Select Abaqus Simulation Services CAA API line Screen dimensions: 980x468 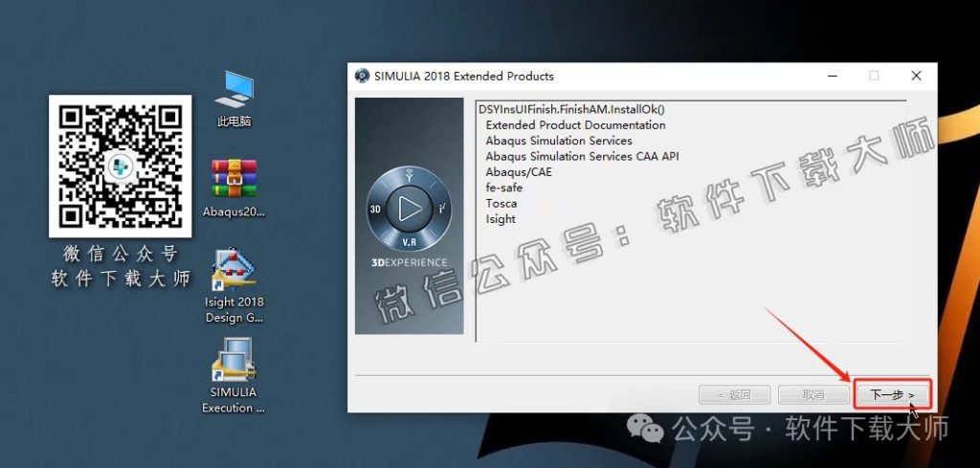tap(582, 156)
